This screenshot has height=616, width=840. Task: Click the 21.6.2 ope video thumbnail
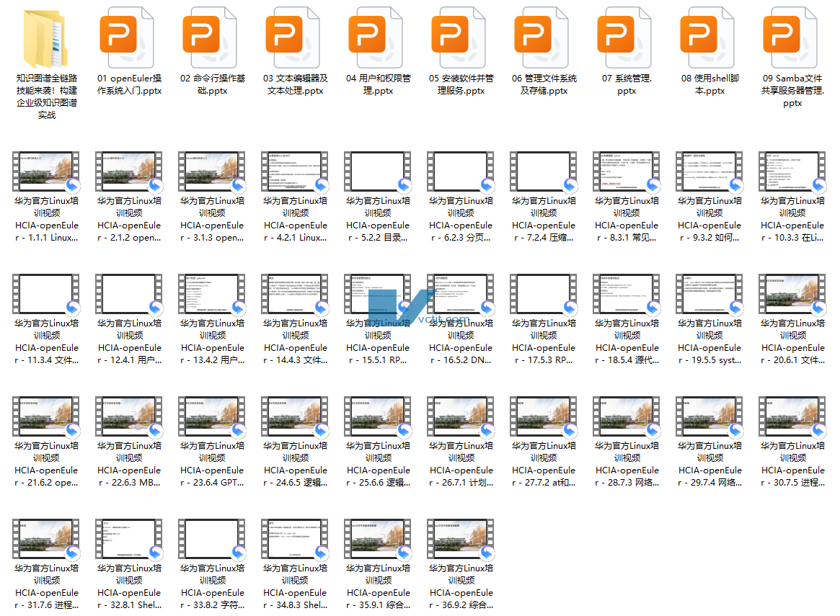click(x=46, y=416)
